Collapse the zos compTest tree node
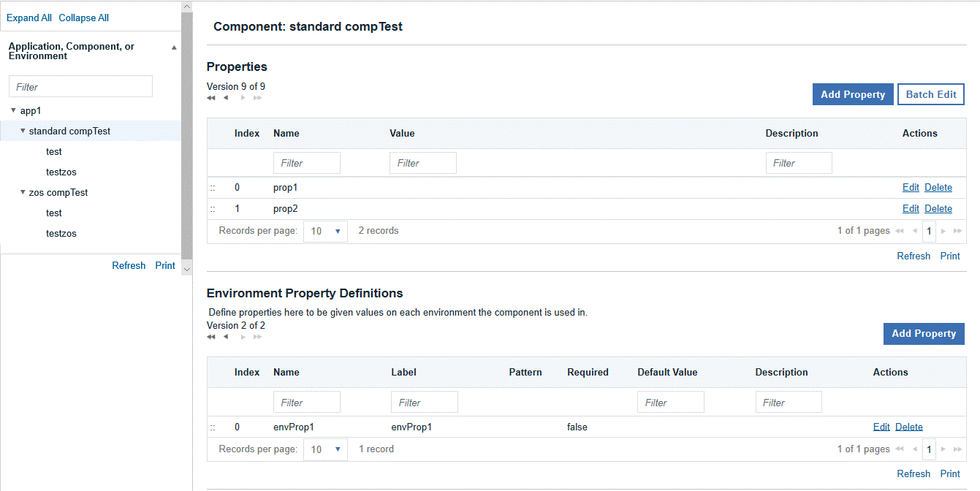This screenshot has width=980, height=491. pyautogui.click(x=21, y=192)
